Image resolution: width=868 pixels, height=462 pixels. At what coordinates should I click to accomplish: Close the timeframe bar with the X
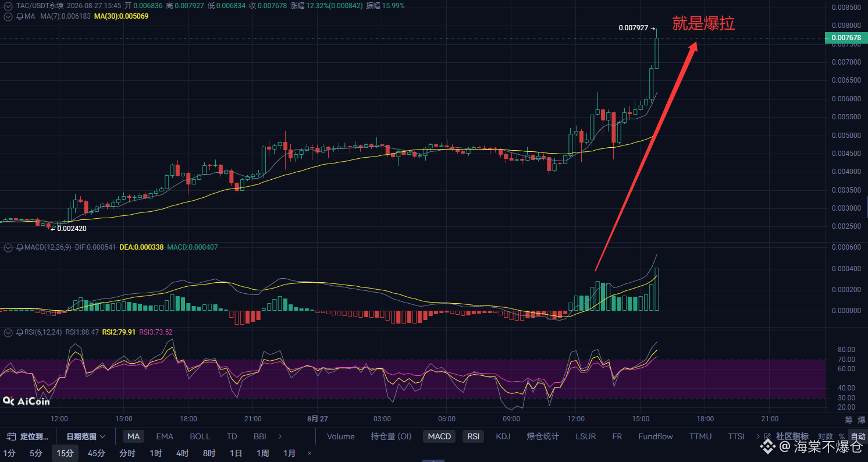tap(310, 453)
